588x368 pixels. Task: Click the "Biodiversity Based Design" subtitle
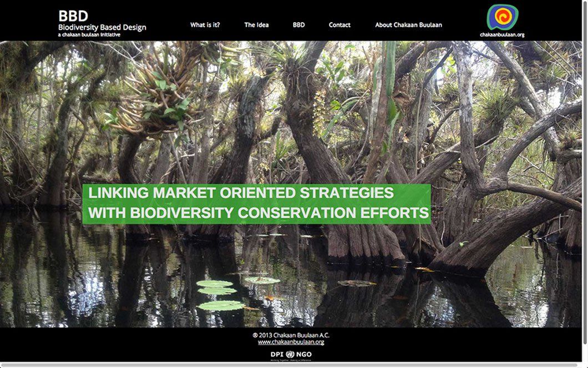tap(102, 27)
